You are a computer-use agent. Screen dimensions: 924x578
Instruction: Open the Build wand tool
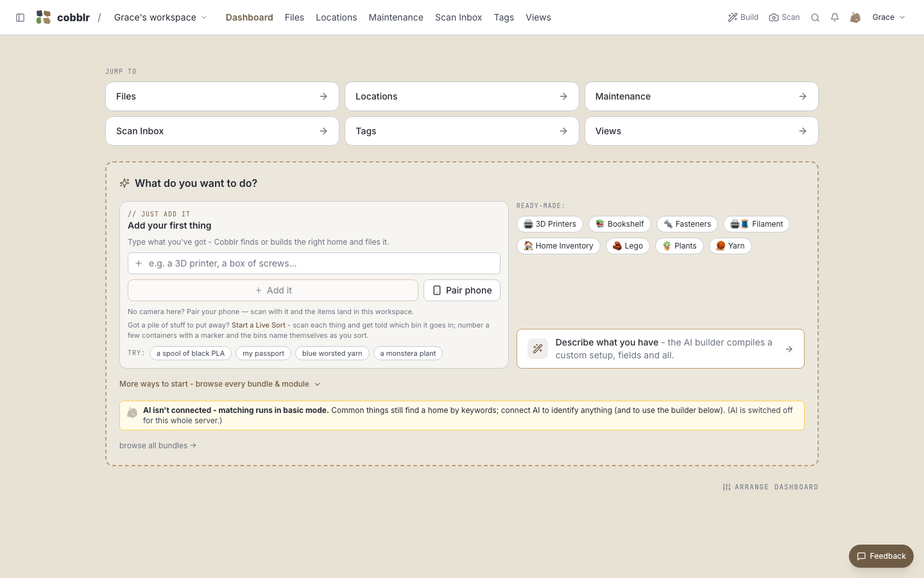tap(743, 17)
